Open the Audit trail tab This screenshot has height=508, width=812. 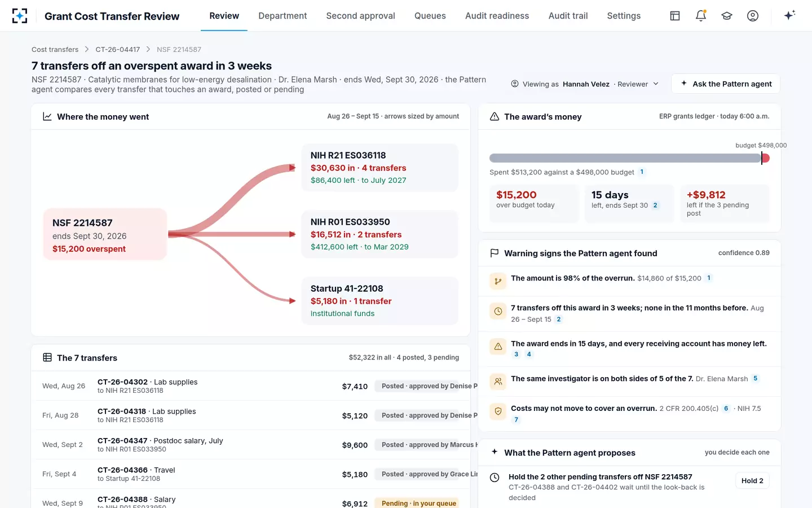pos(568,16)
